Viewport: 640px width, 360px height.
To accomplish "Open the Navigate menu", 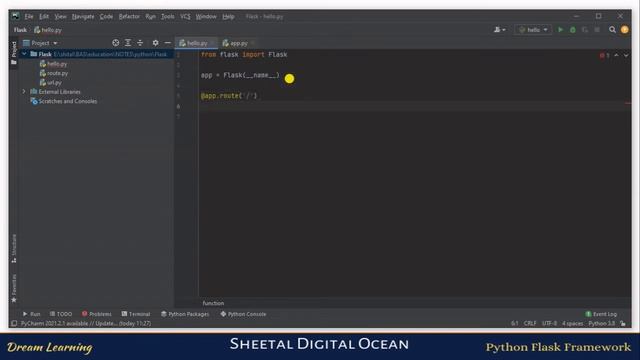I will point(83,17).
